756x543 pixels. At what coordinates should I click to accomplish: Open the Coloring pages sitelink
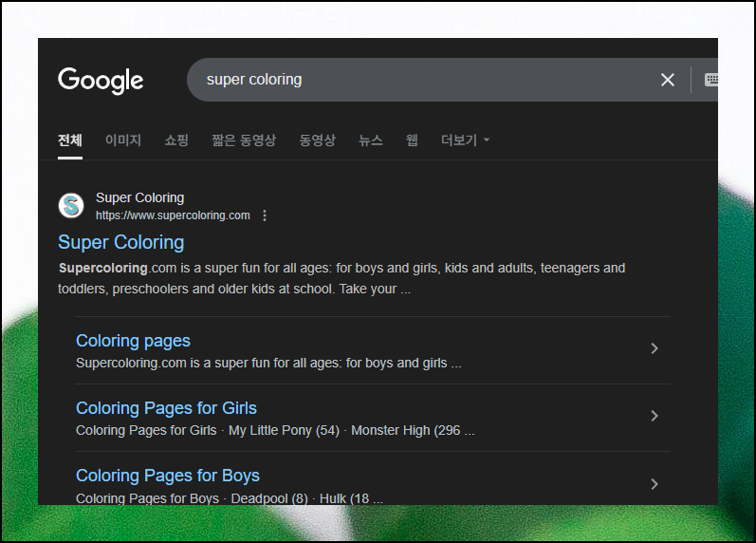click(133, 341)
